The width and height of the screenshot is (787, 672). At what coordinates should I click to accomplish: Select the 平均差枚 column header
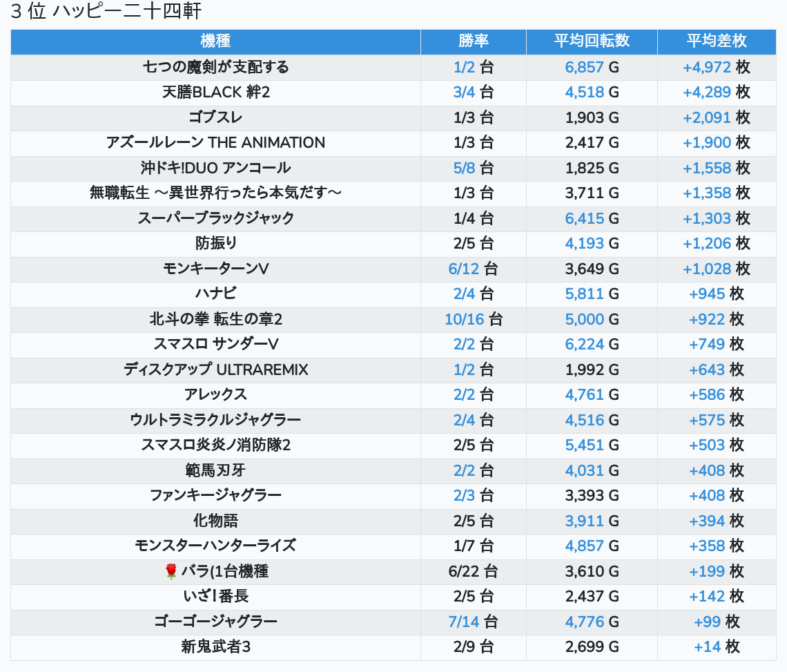716,41
